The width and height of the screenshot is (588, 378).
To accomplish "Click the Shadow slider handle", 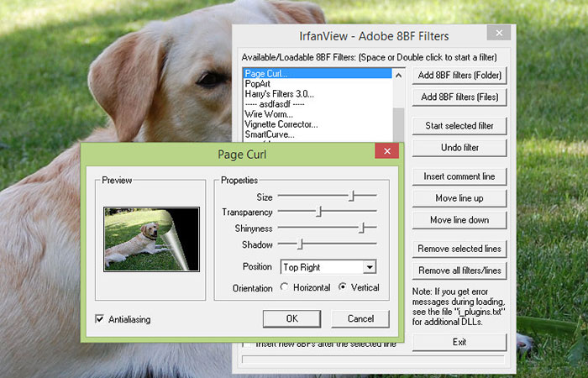I will point(300,244).
